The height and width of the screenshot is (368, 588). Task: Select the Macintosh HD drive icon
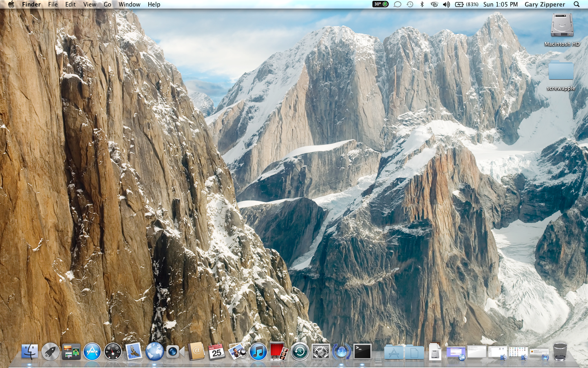click(x=562, y=26)
